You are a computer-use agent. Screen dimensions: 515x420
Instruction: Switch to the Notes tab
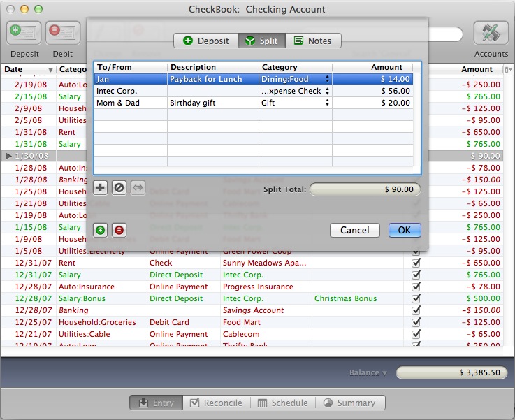312,41
